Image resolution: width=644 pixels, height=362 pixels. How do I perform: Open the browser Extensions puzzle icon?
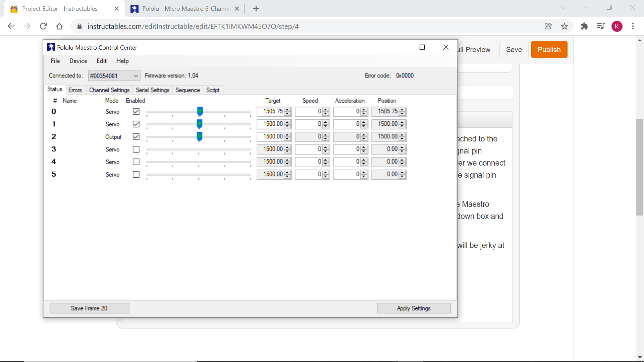pos(585,26)
